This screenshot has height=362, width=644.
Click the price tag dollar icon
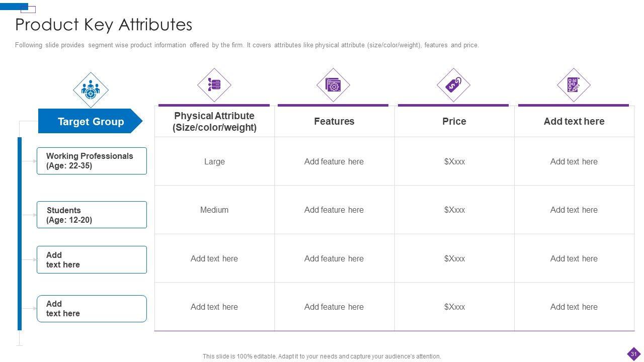click(453, 85)
